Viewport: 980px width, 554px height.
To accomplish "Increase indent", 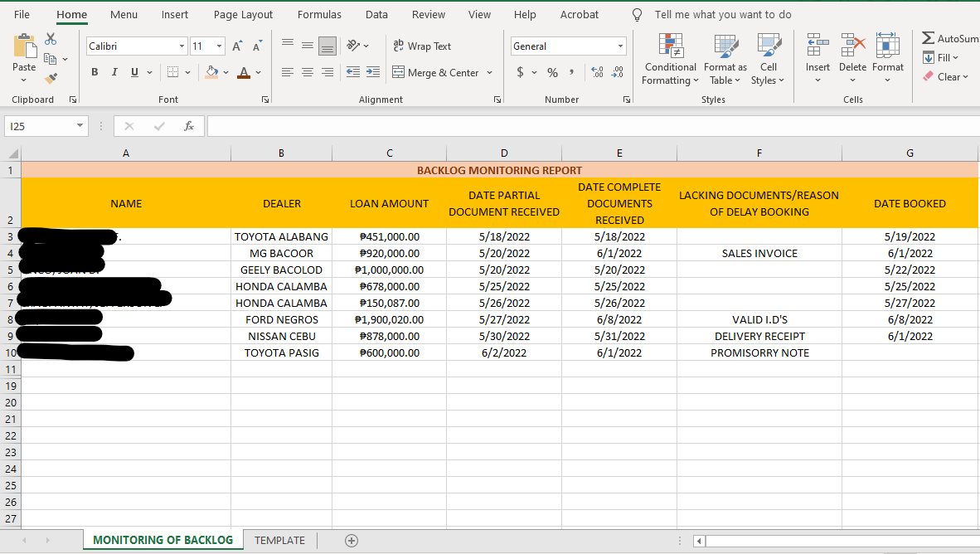I will coord(373,72).
